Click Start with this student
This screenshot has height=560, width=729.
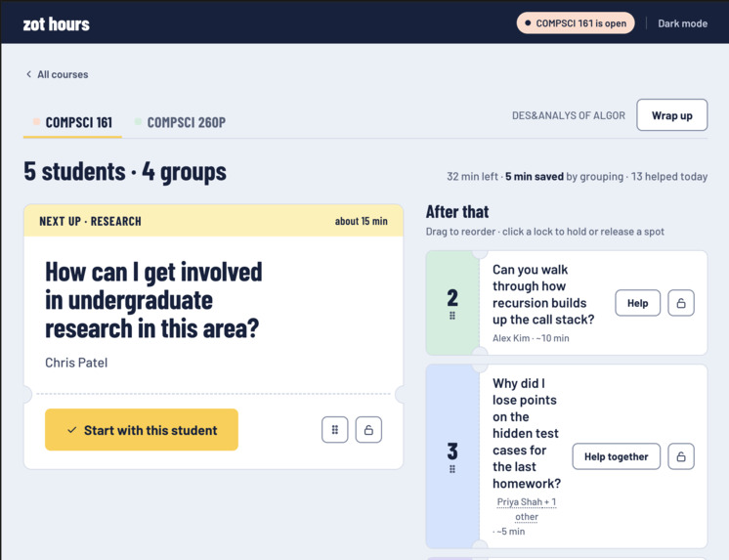[x=142, y=430]
